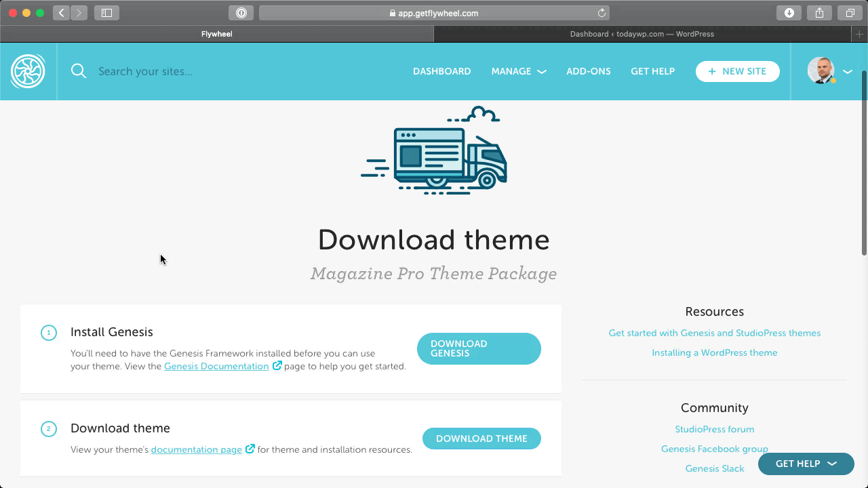The height and width of the screenshot is (488, 868).
Task: Open Get started with Genesis and StudioPress themes
Action: point(715,333)
